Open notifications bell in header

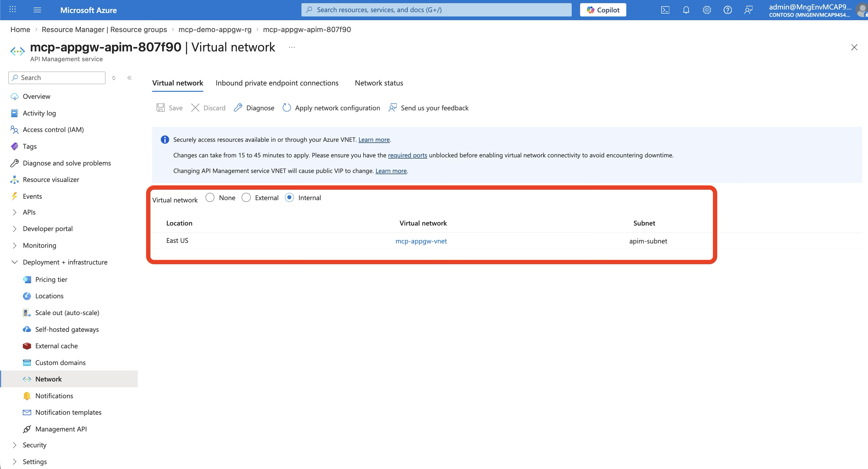coord(686,10)
